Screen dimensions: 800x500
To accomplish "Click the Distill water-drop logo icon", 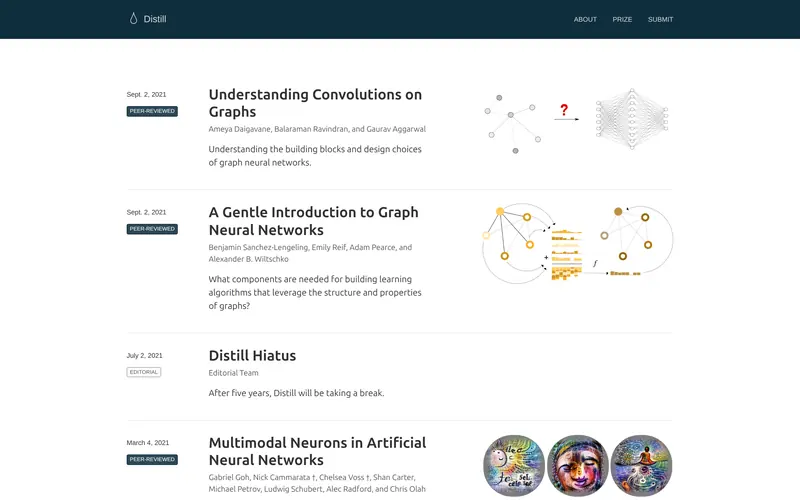I will [x=133, y=19].
